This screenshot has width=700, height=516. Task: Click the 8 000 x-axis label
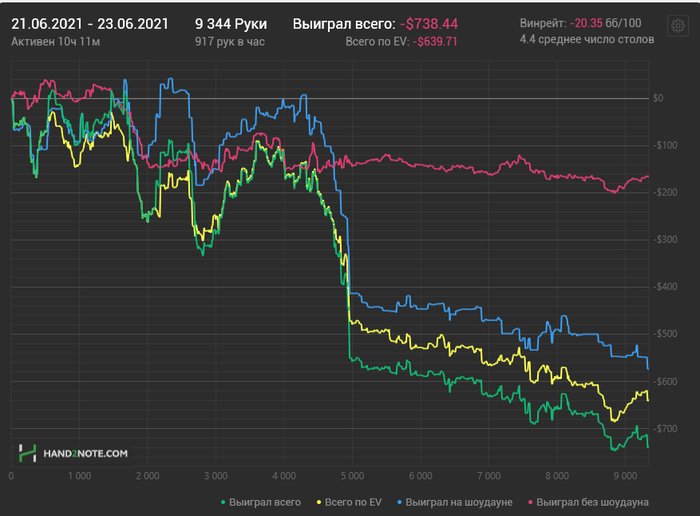[557, 476]
